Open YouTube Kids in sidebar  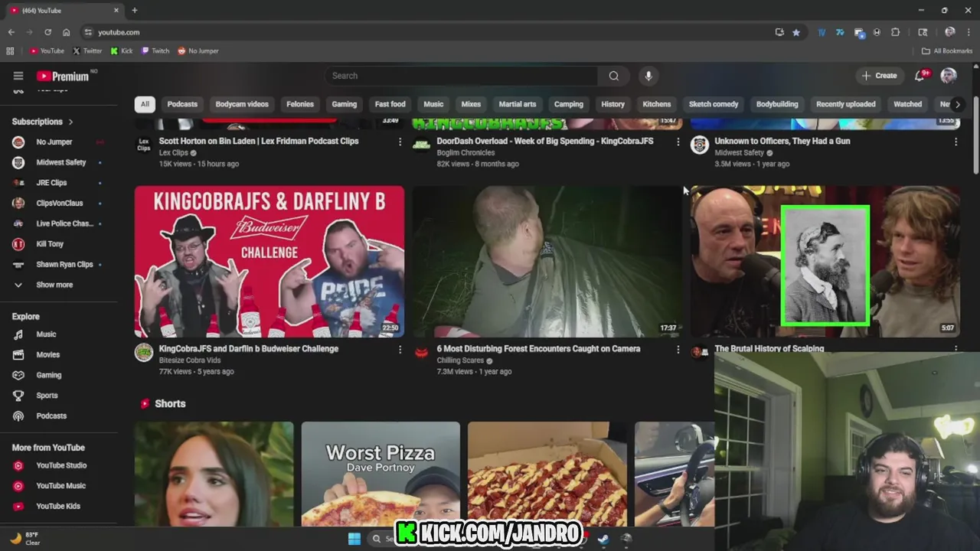point(59,506)
